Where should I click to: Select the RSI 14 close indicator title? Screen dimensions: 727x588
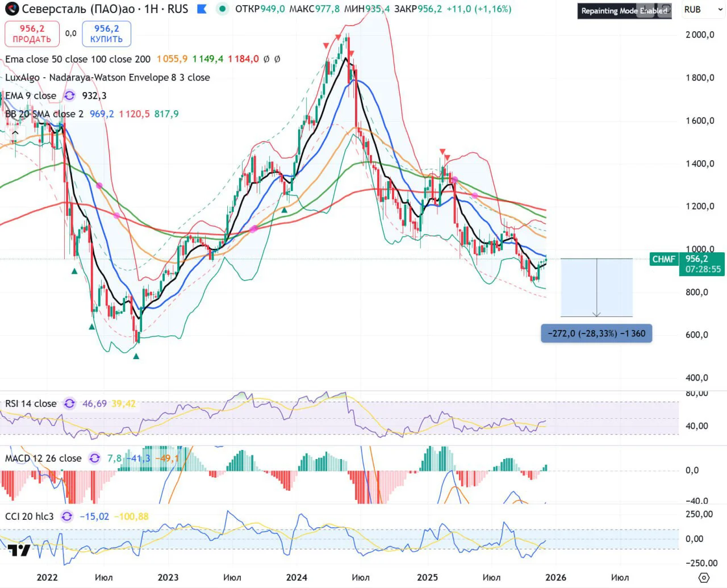click(x=31, y=403)
